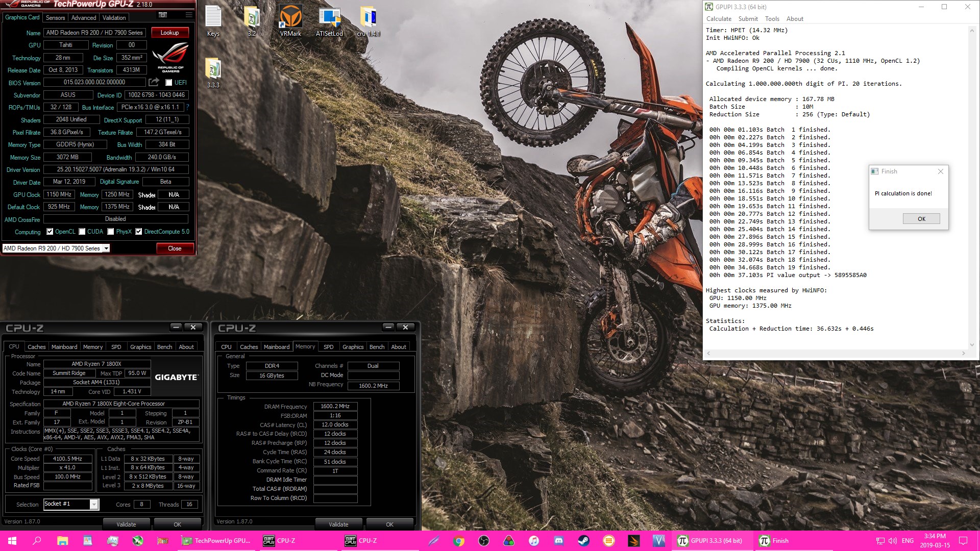Open the Windows Start menu
The height and width of the screenshot is (551, 980).
tap(12, 541)
